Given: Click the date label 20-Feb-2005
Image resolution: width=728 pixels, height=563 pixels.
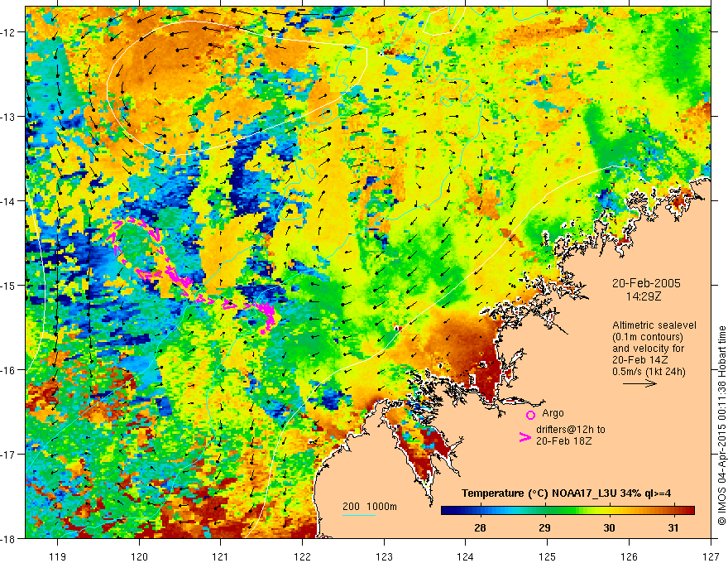Looking at the screenshot, I should pyautogui.click(x=646, y=283).
